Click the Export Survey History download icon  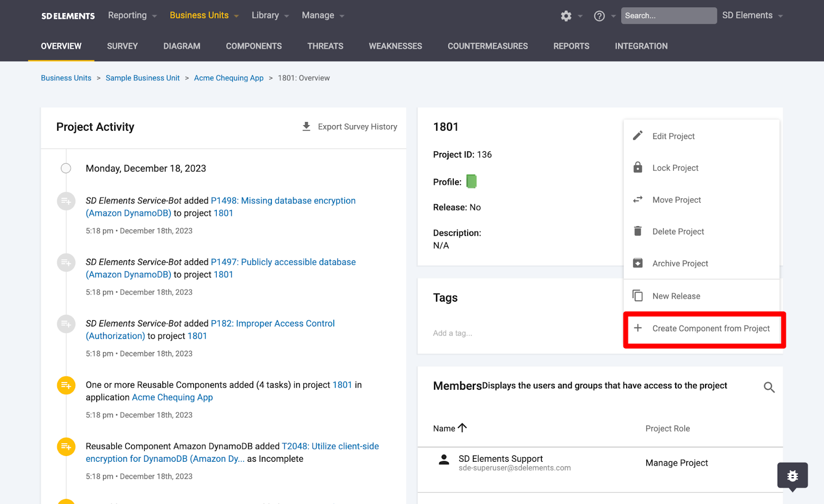[306, 127]
